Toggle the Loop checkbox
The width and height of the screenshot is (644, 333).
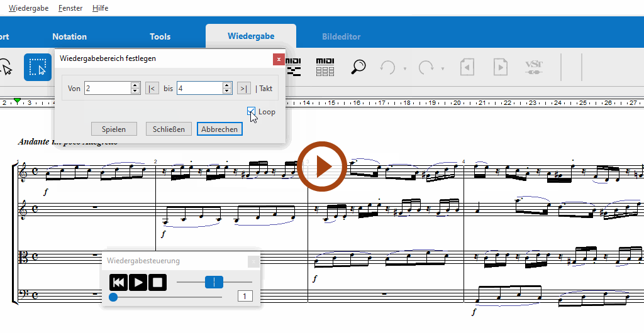(252, 112)
